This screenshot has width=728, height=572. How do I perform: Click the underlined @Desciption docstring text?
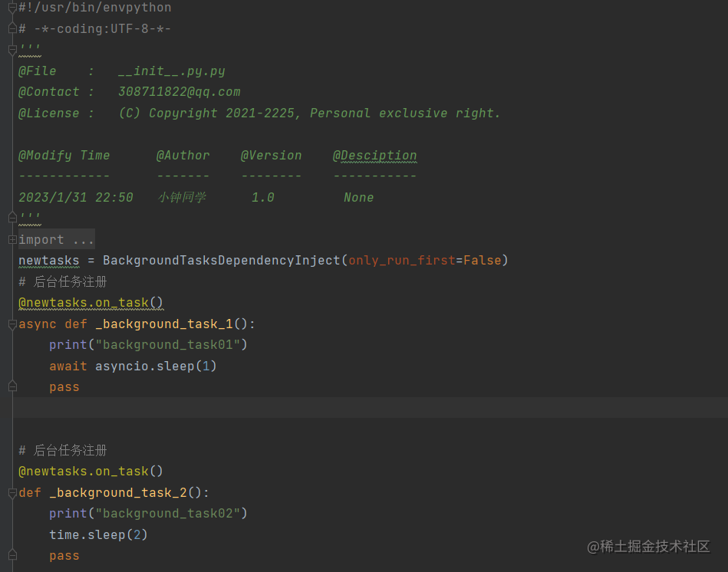pos(374,155)
